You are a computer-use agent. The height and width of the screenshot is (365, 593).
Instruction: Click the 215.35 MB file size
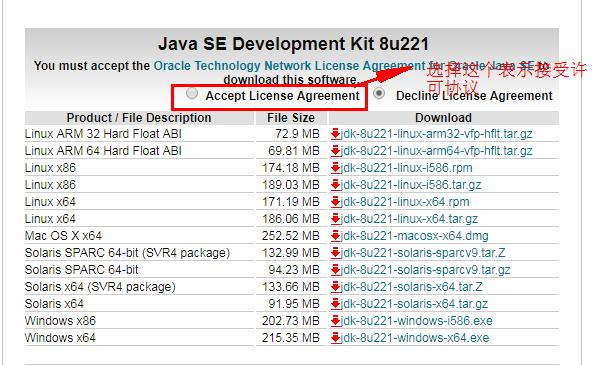pyautogui.click(x=291, y=338)
